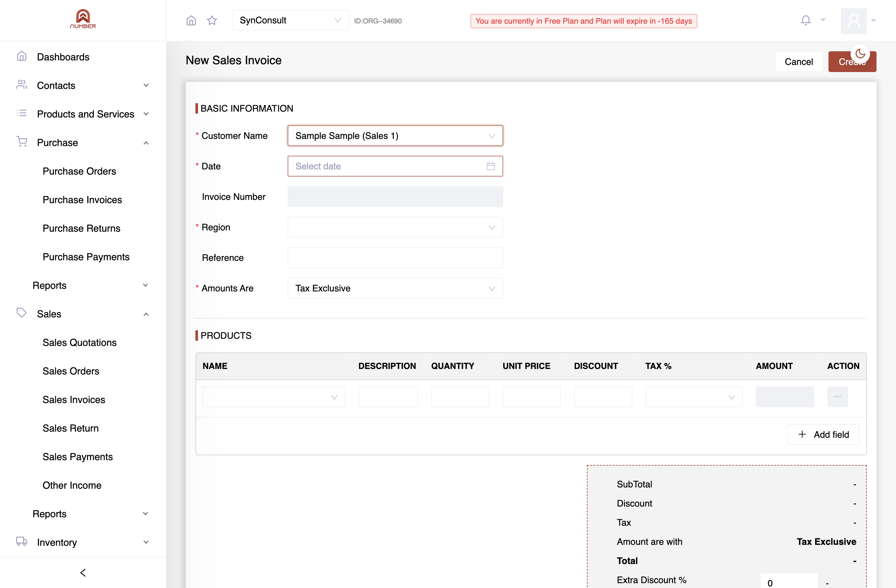The width and height of the screenshot is (896, 588).
Task: Click the Cancel button
Action: pos(799,62)
